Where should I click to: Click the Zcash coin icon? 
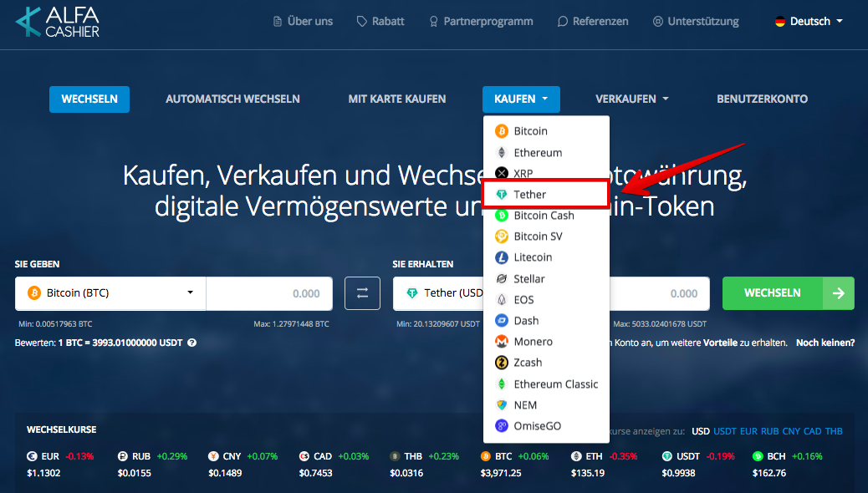click(502, 363)
